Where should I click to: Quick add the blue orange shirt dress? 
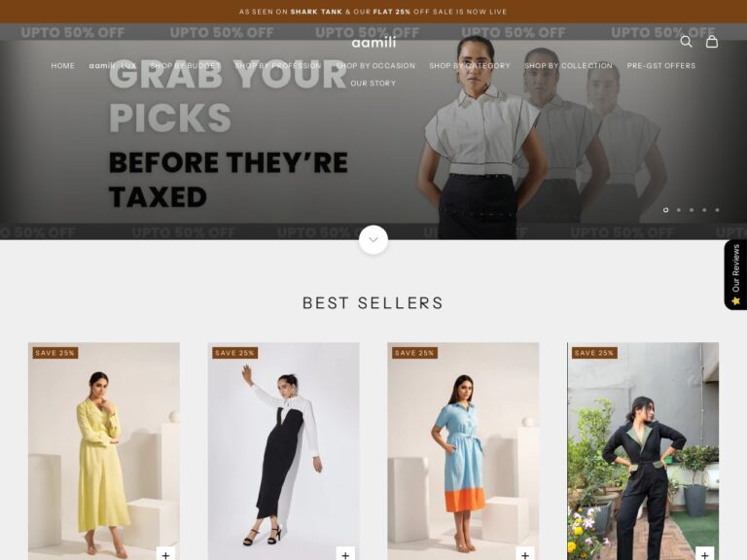(x=525, y=554)
